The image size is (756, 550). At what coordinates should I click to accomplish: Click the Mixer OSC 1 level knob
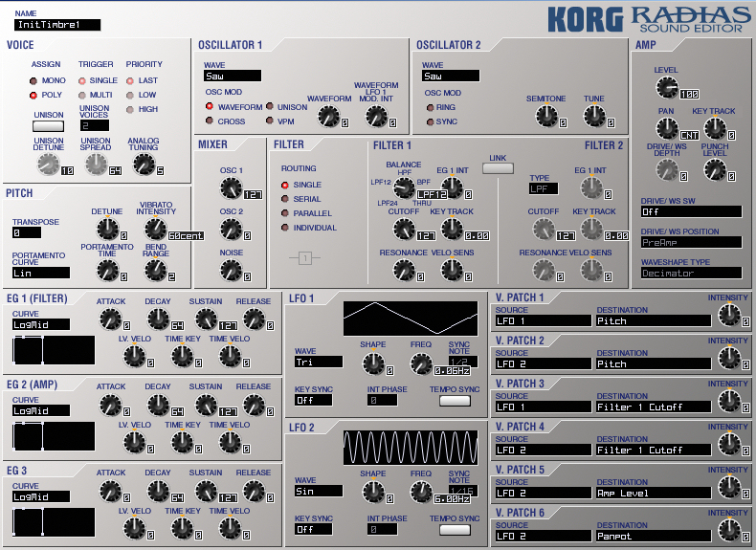pyautogui.click(x=232, y=188)
